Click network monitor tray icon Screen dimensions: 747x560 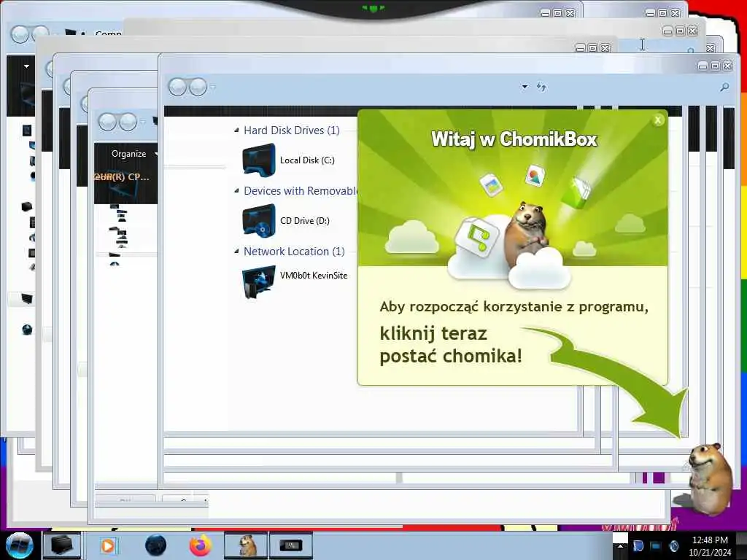pos(656,545)
